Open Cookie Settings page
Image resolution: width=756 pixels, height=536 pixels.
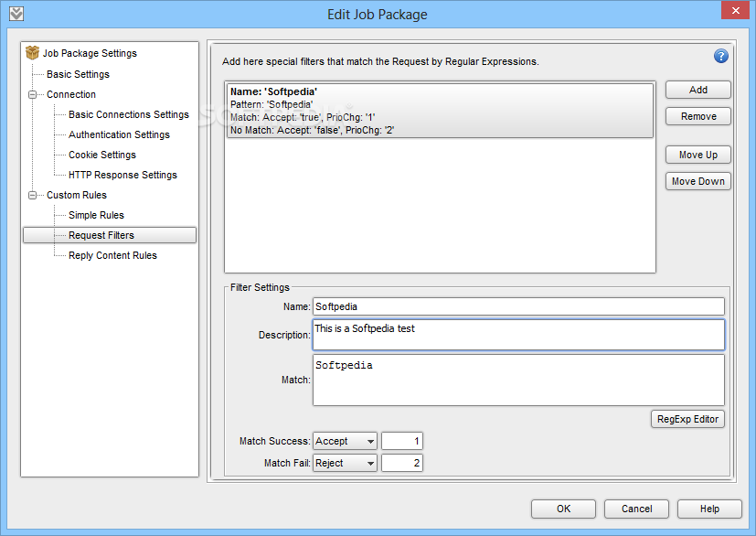pyautogui.click(x=102, y=155)
